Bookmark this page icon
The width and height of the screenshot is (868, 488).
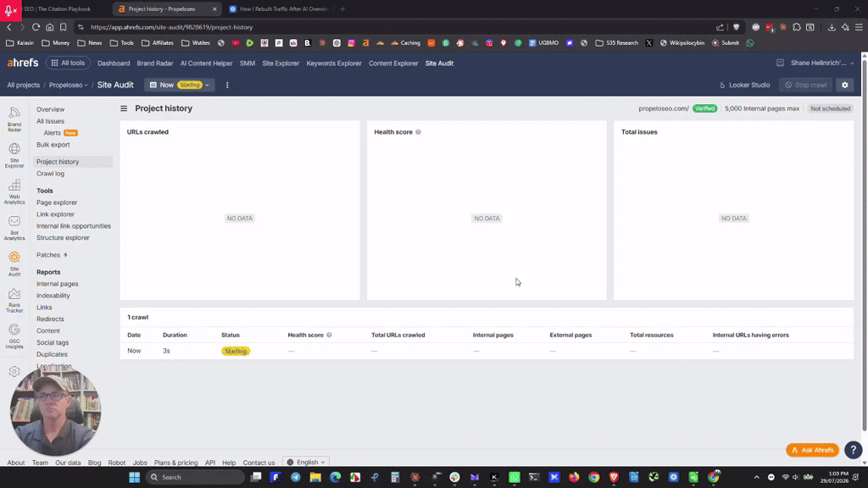click(x=63, y=27)
